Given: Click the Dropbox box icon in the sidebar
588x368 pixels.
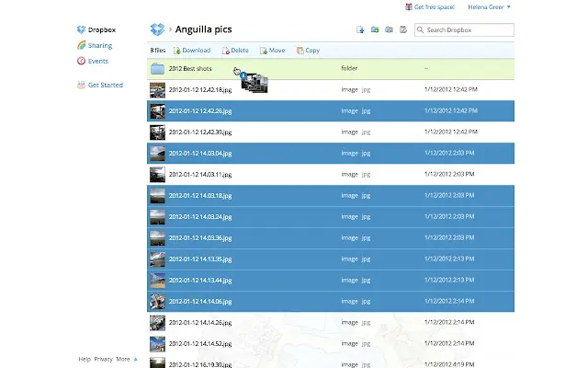Looking at the screenshot, I should point(81,29).
